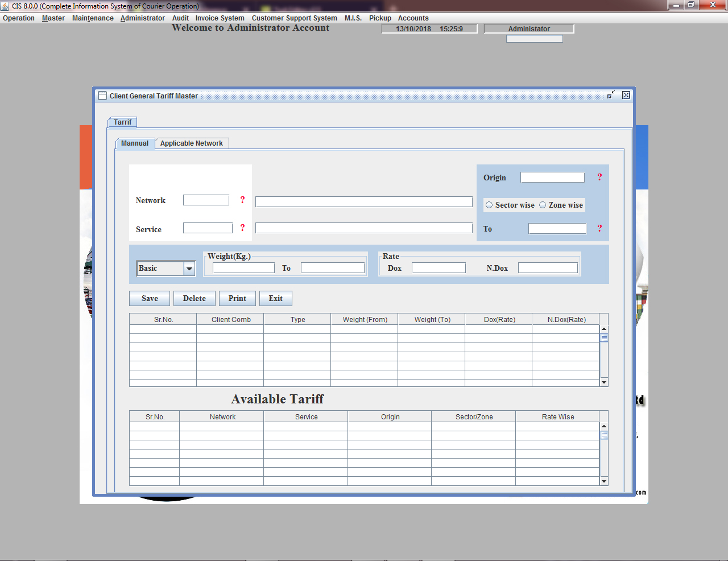Screen dimensions: 728x561
Task: Click the Network code input field
Action: coord(206,200)
